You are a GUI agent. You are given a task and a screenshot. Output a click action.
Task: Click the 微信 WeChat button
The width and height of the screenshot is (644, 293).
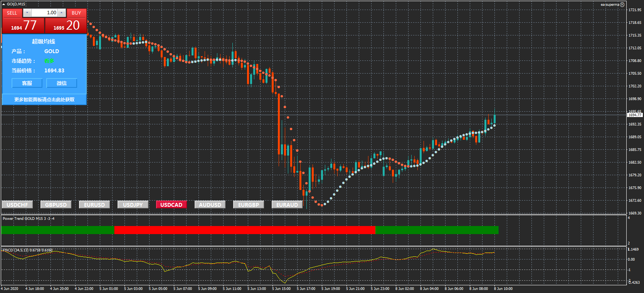click(62, 83)
